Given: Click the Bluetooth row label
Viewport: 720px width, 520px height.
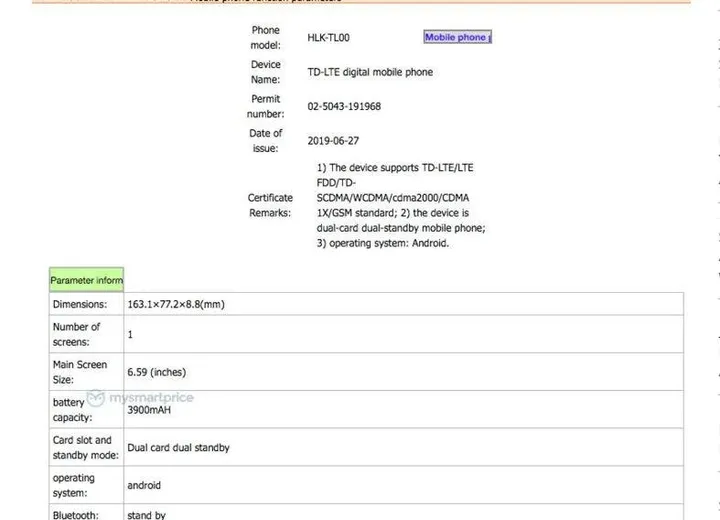Looking at the screenshot, I should 75,515.
